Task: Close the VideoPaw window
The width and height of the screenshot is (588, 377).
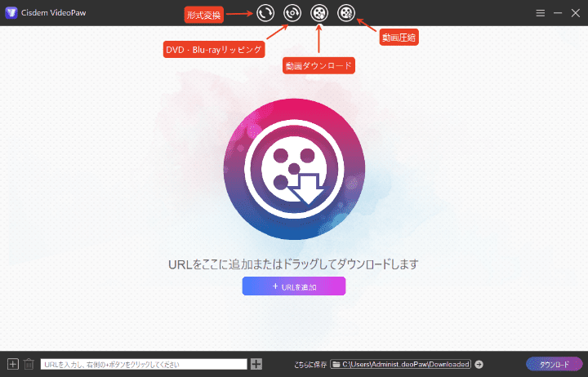Action: point(575,13)
